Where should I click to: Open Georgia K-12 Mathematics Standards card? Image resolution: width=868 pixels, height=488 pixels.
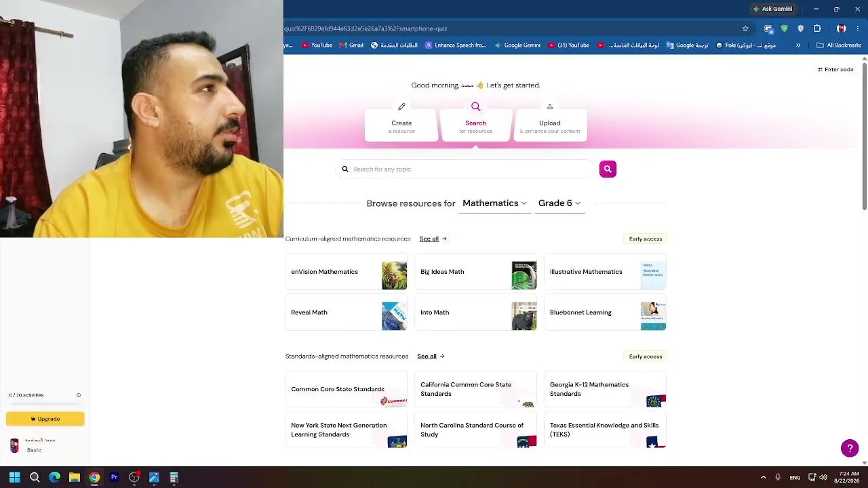(605, 389)
